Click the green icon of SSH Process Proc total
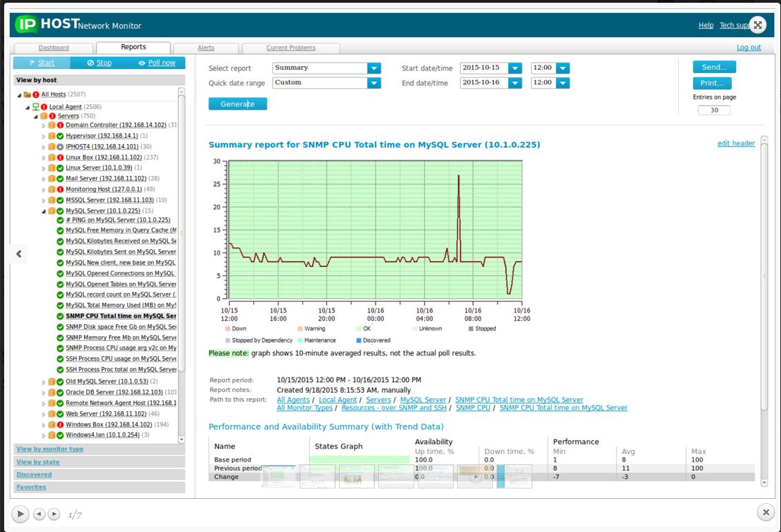This screenshot has width=781, height=532. point(60,370)
